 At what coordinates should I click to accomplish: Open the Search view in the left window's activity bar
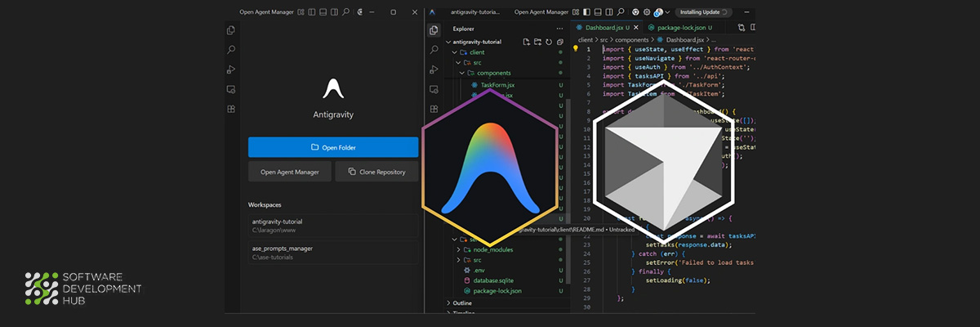(231, 50)
